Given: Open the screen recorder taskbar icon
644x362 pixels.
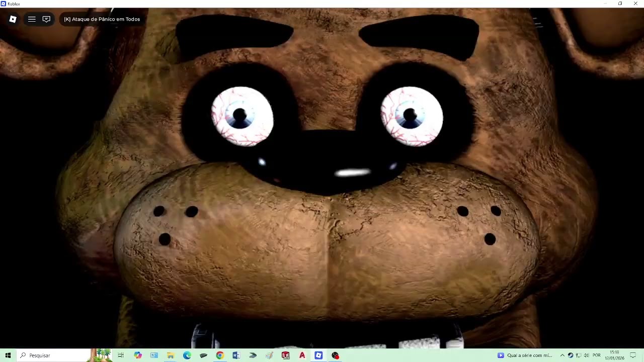Looking at the screenshot, I should coord(335,355).
